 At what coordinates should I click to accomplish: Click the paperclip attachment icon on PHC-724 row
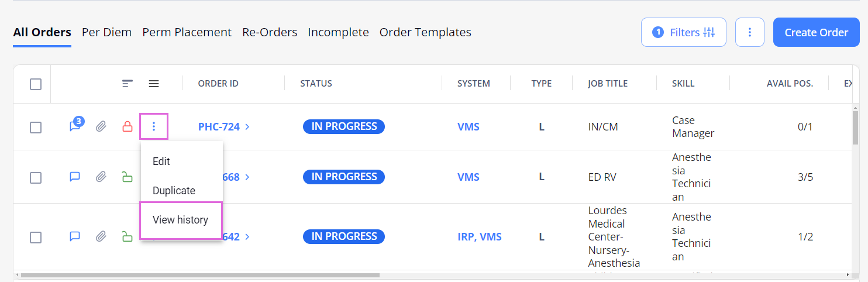pyautogui.click(x=101, y=126)
